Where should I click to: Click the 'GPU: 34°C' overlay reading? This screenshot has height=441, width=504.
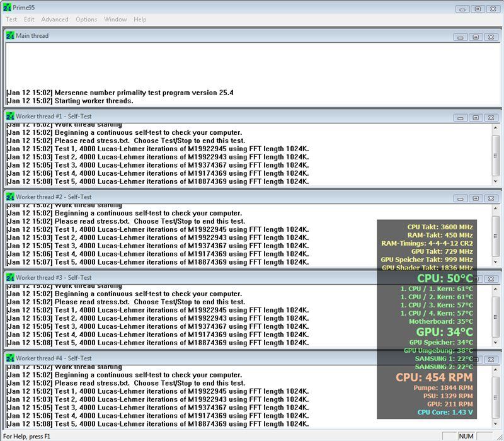click(445, 332)
